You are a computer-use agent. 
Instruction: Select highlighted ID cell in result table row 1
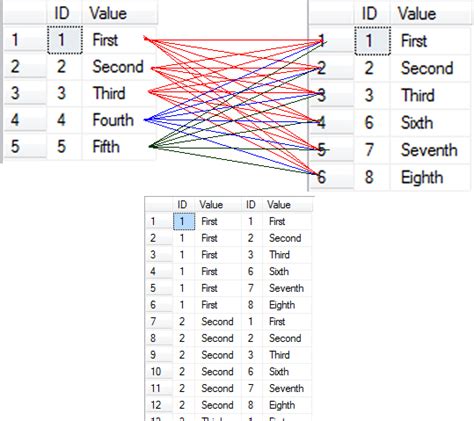click(184, 221)
